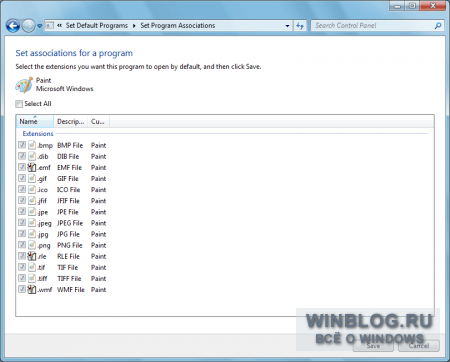Select the EMF File description text
The width and height of the screenshot is (450, 362).
point(69,167)
